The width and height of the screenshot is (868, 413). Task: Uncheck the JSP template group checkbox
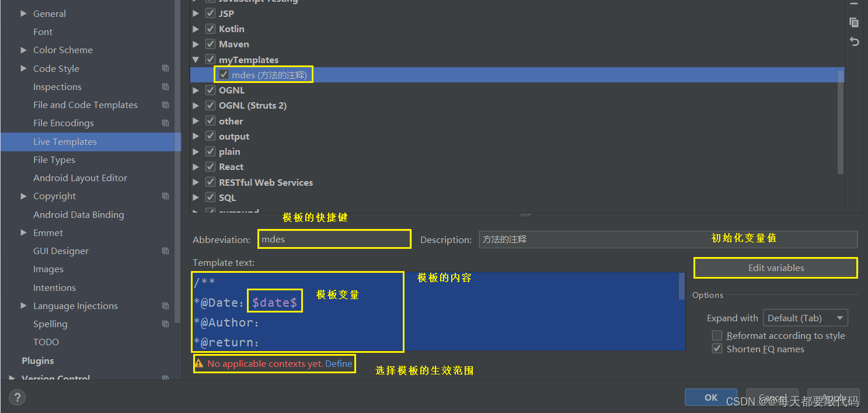211,13
